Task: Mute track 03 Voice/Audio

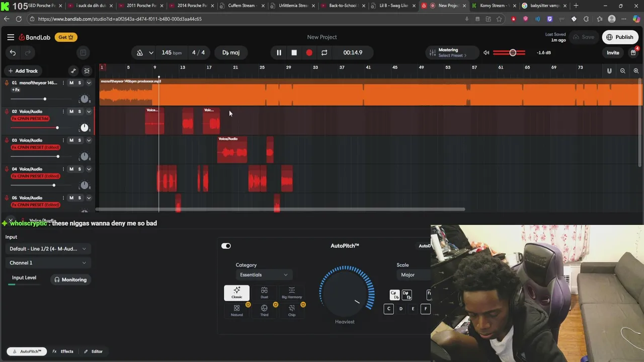Action: pos(71,140)
